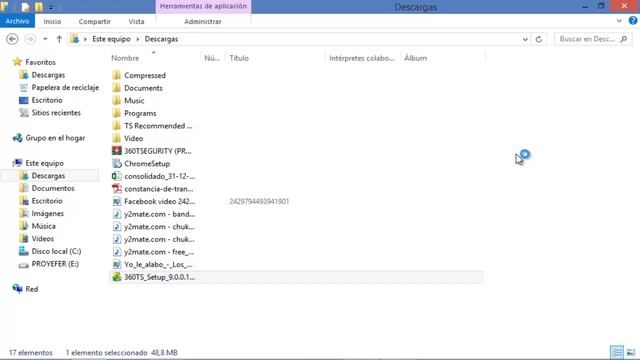Viewport: 640px width, 360px height.
Task: Expand the ribbon with the chevron
Action: 619,21
